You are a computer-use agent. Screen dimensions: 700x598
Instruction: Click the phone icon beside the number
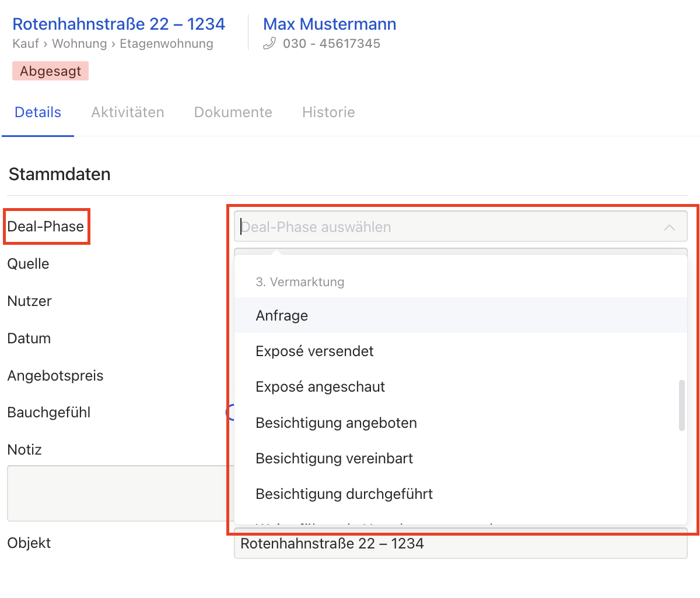coord(269,44)
